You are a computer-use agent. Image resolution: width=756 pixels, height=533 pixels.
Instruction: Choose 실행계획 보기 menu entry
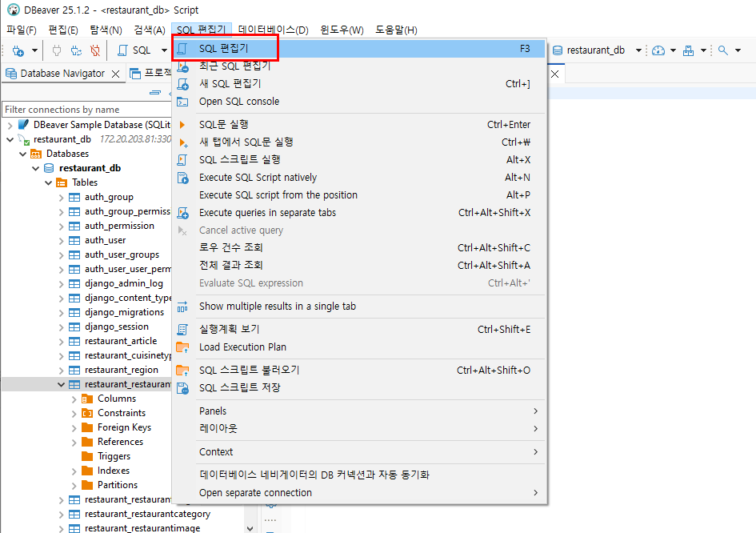click(360, 330)
